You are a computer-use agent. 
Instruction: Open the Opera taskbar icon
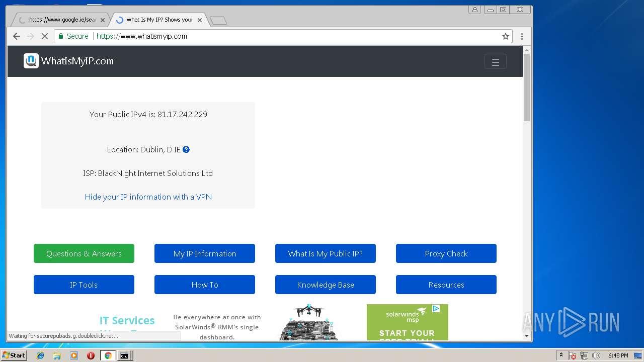91,355
